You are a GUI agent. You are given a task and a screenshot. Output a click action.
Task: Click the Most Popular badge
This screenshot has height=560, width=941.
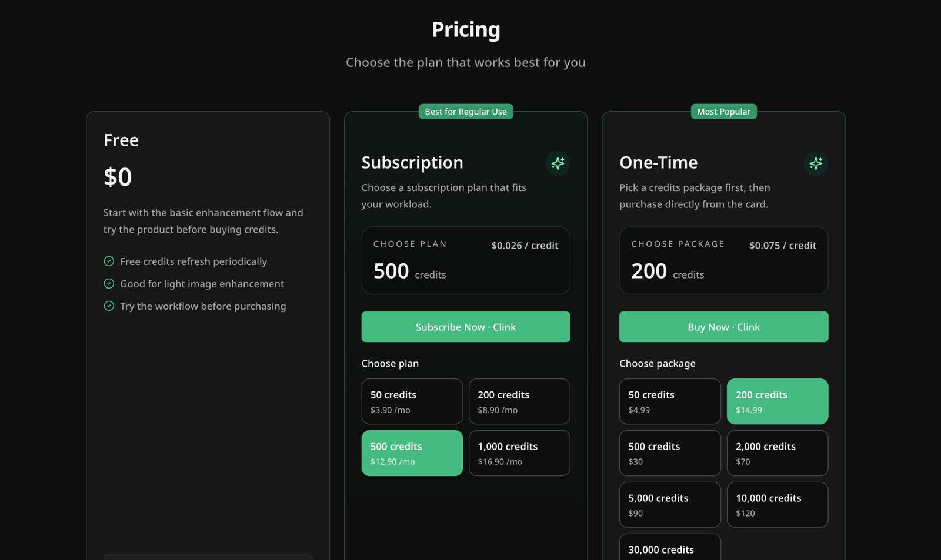pyautogui.click(x=724, y=112)
